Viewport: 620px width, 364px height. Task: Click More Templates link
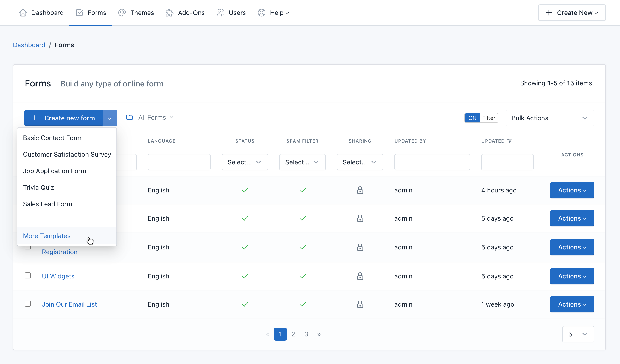coord(47,236)
